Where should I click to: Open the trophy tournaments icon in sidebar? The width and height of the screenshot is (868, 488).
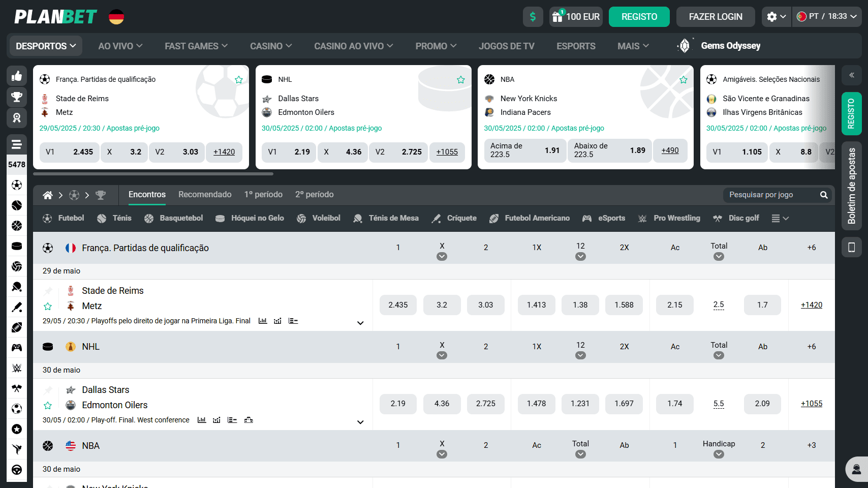click(x=17, y=97)
